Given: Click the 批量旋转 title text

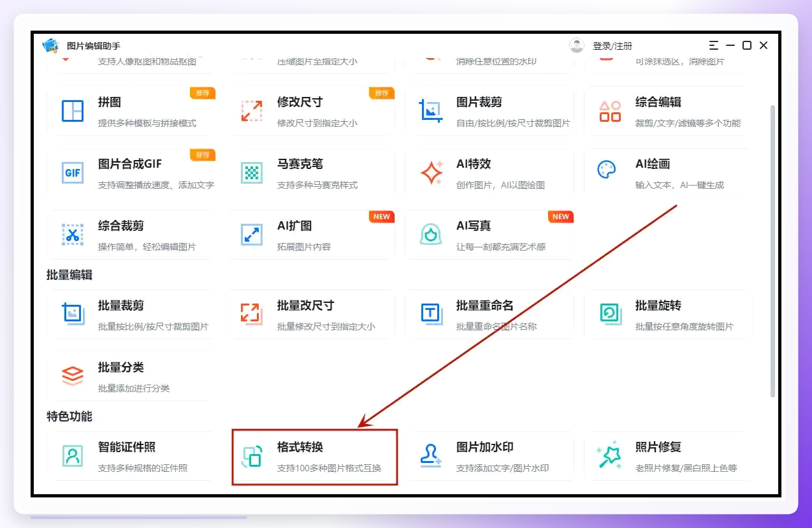Looking at the screenshot, I should 658,305.
